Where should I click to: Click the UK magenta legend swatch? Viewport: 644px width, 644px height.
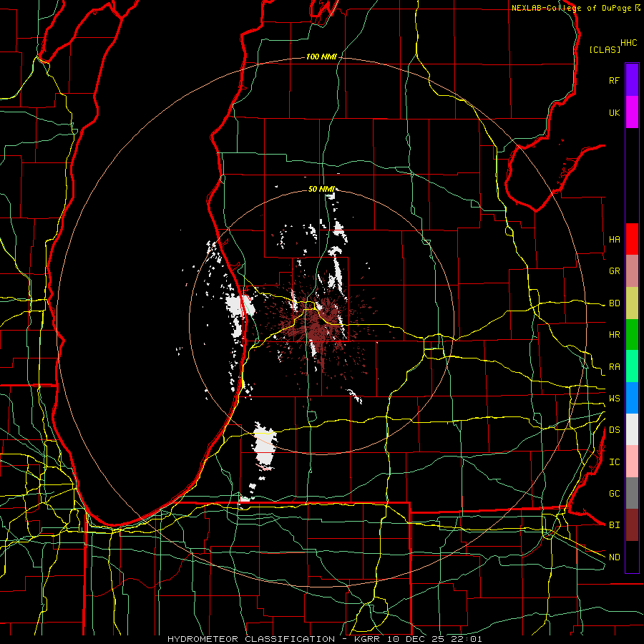coord(632,112)
